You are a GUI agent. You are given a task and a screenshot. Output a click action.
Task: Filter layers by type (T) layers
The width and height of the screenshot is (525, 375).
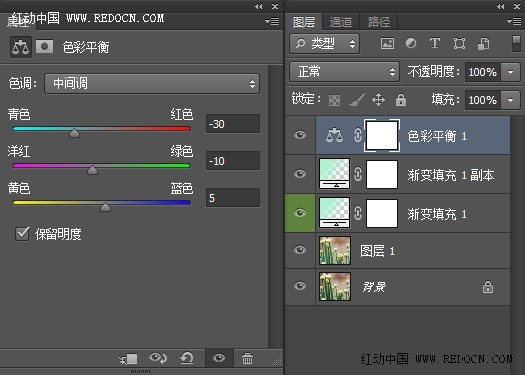(435, 43)
